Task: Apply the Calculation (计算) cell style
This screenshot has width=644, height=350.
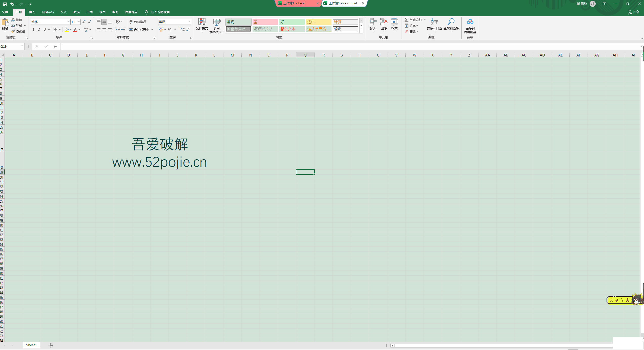Action: (345, 22)
